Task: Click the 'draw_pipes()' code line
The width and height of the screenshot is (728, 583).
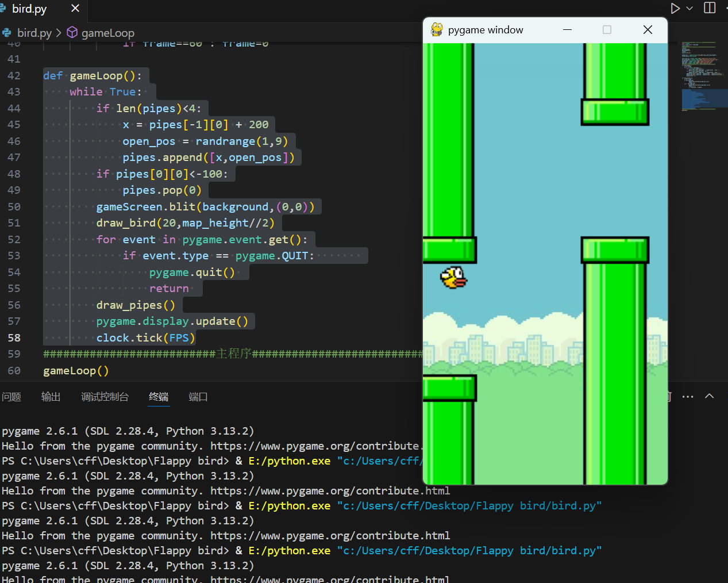Action: [136, 305]
